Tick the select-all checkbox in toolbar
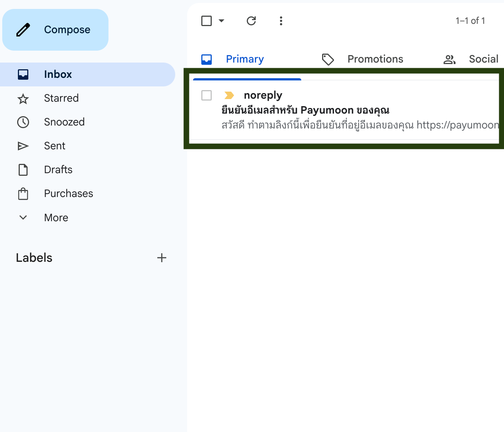504x432 pixels. point(207,21)
